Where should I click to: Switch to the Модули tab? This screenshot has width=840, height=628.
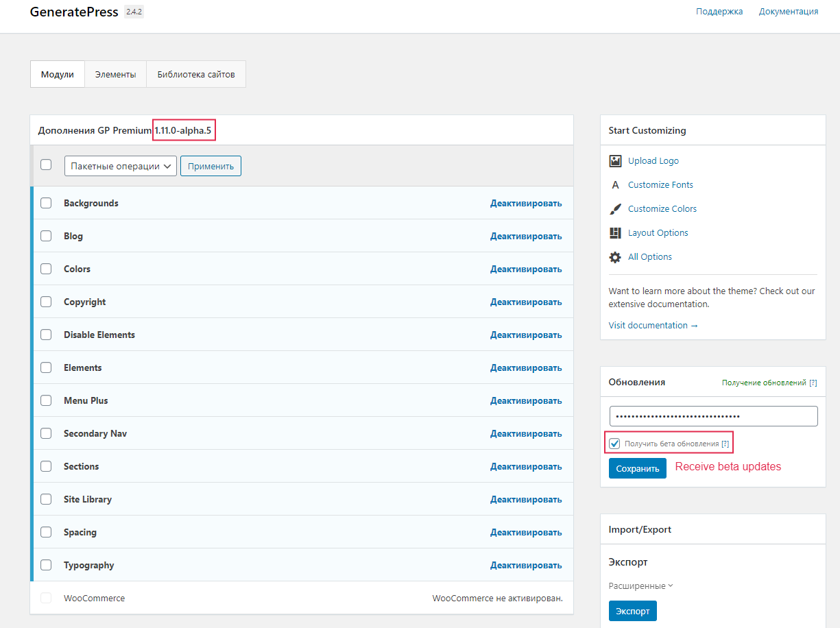tap(58, 74)
